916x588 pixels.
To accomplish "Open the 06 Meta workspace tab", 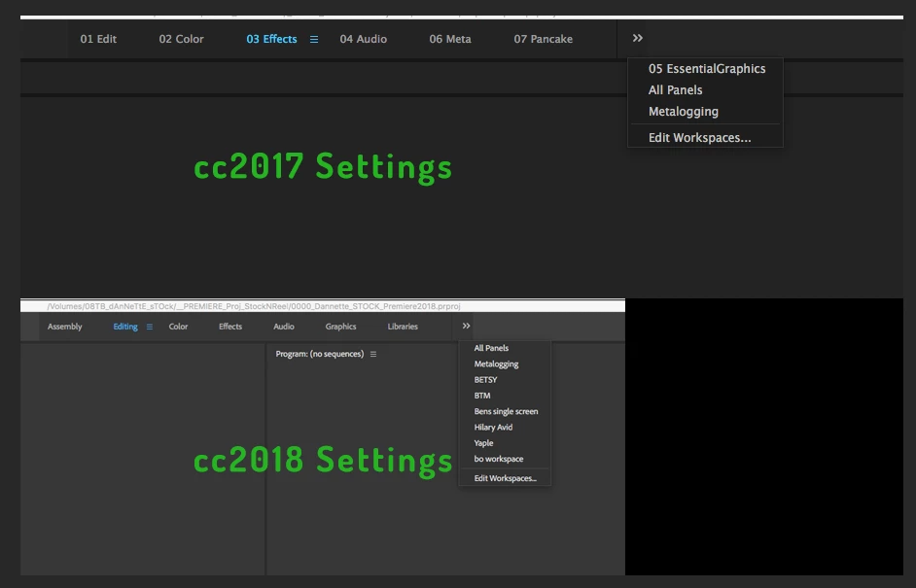I will 450,39.
